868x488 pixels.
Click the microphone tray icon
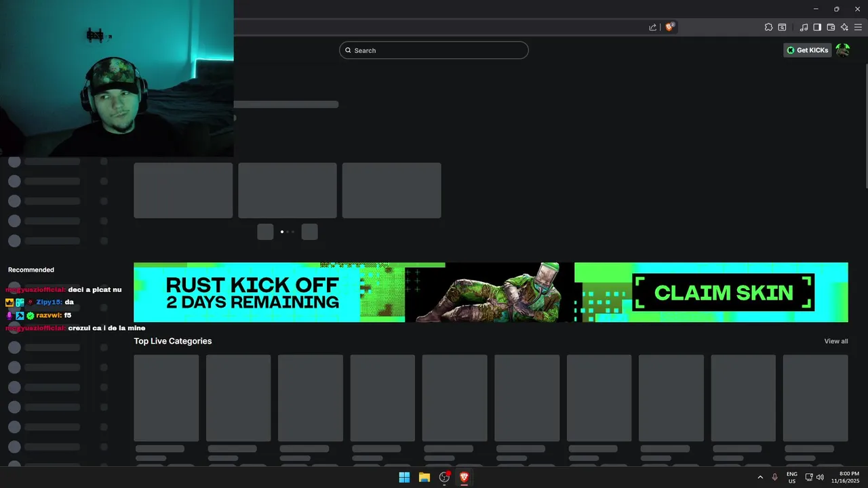tap(775, 477)
